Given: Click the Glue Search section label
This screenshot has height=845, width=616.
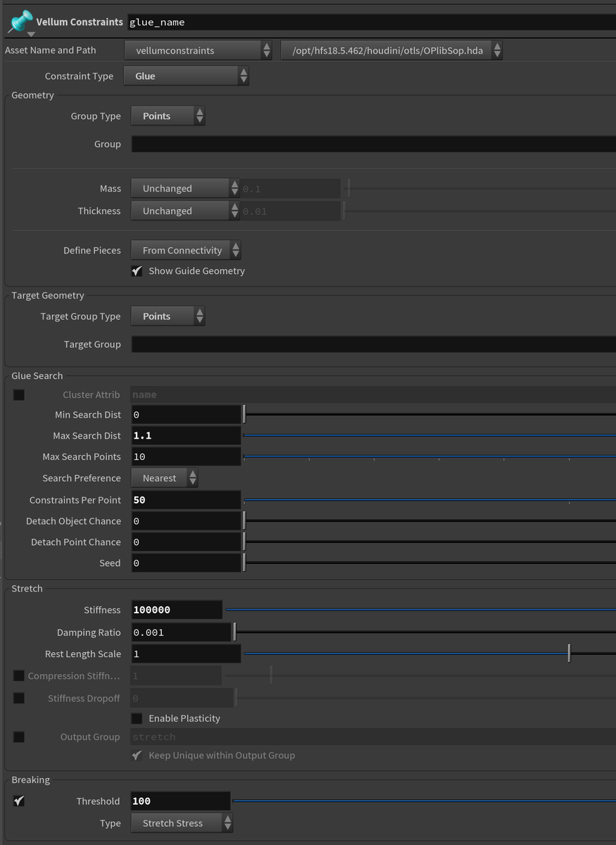Looking at the screenshot, I should click(x=37, y=376).
